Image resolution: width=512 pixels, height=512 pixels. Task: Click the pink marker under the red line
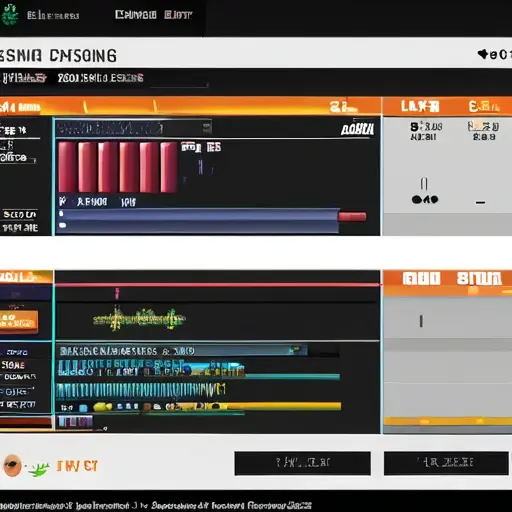(117, 294)
